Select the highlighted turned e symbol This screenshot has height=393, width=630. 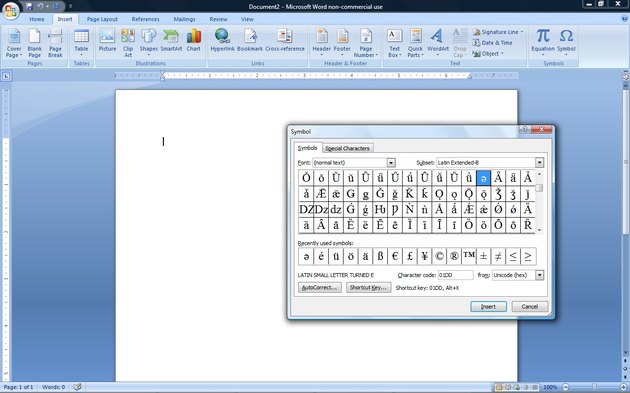483,178
